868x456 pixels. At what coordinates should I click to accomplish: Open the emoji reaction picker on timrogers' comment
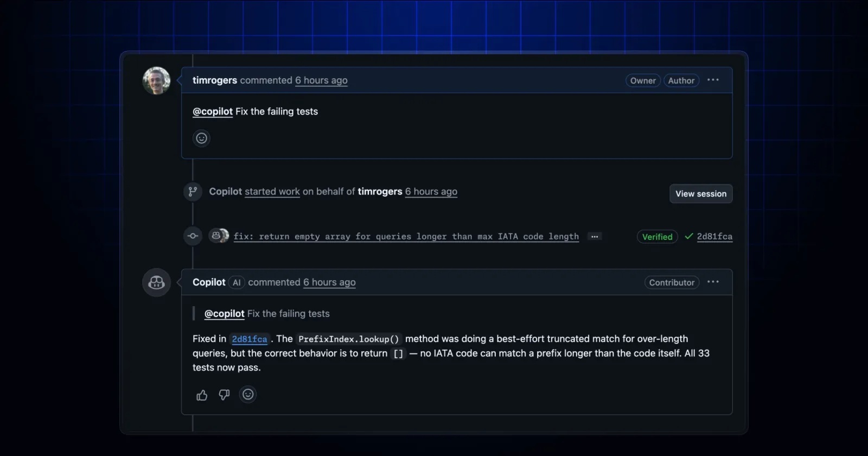pos(201,138)
